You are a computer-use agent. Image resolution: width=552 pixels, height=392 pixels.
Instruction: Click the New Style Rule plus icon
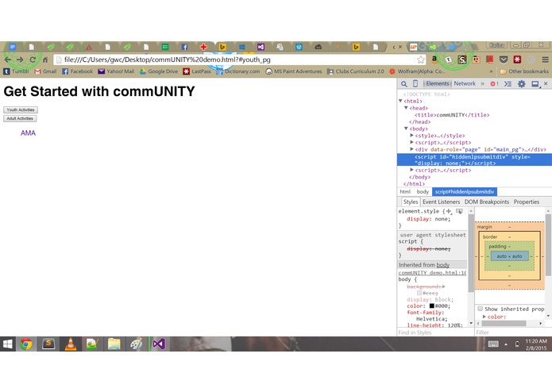[x=449, y=211]
